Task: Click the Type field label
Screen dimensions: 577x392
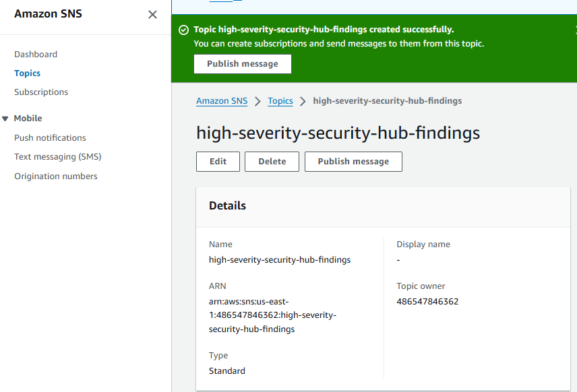Action: tap(218, 355)
